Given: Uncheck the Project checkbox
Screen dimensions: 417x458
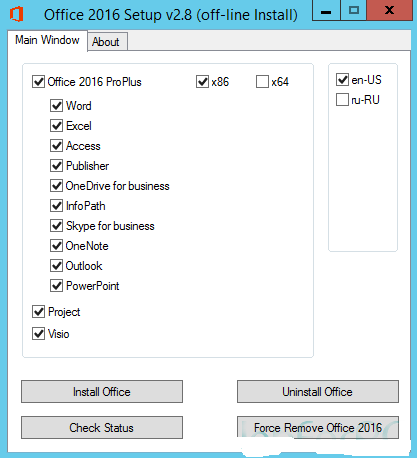Looking at the screenshot, I should point(39,312).
